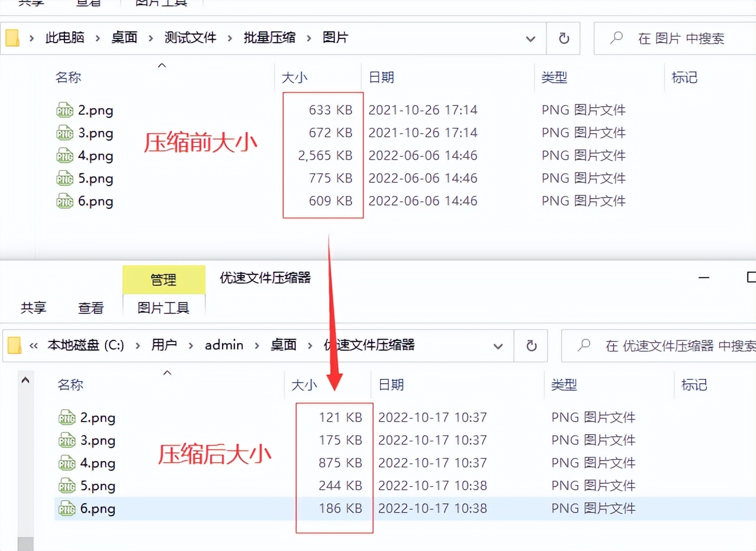
Task: Click search magnifier in 优速文件压缩器 search box
Action: click(x=584, y=345)
